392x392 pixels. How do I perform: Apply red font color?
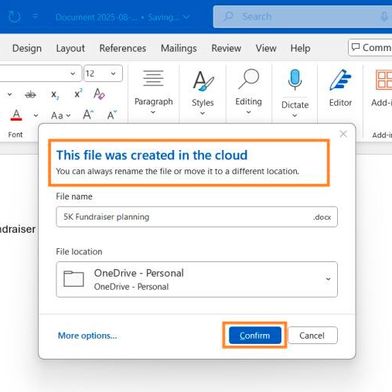pos(16,115)
